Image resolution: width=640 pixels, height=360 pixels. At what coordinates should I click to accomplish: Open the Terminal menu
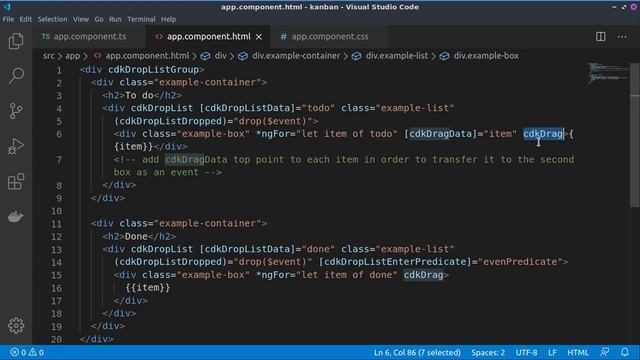pyautogui.click(x=141, y=19)
